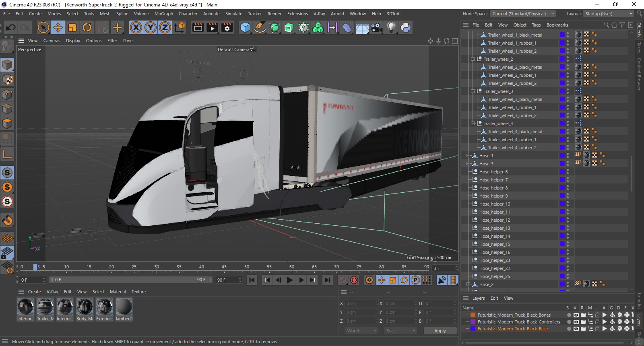Enable the Axis mode L icon
This screenshot has height=346, width=644.
[x=7, y=154]
